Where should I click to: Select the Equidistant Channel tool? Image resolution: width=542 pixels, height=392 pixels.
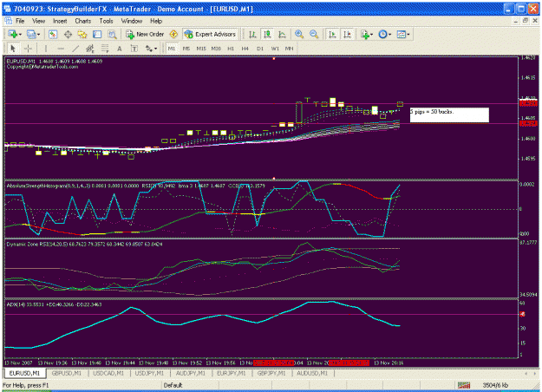tap(90, 49)
